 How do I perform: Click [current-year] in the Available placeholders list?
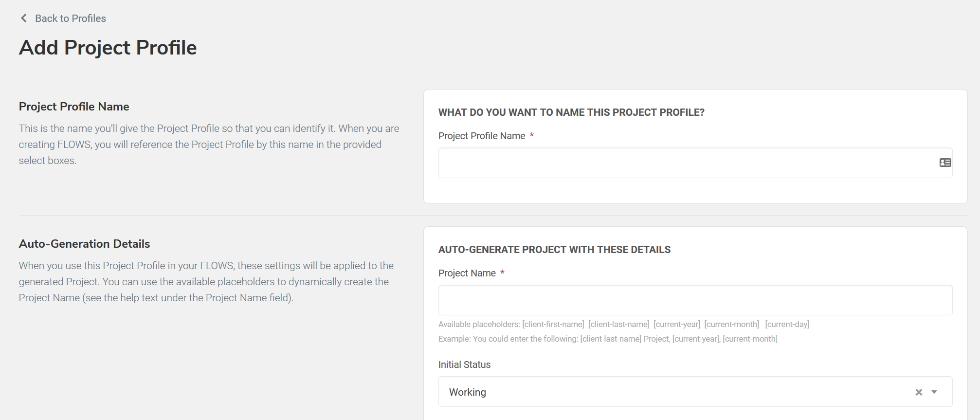pos(677,325)
